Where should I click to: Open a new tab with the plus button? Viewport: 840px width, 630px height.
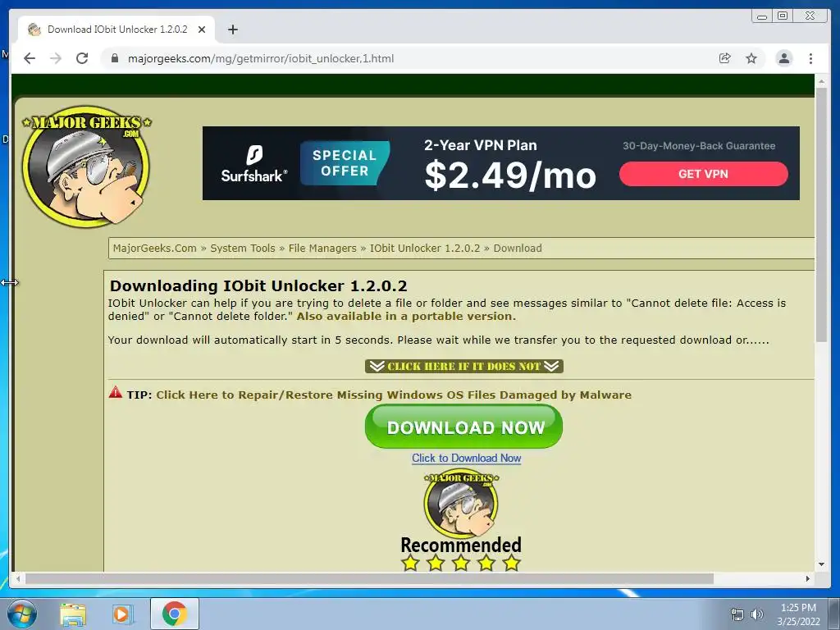click(x=232, y=30)
